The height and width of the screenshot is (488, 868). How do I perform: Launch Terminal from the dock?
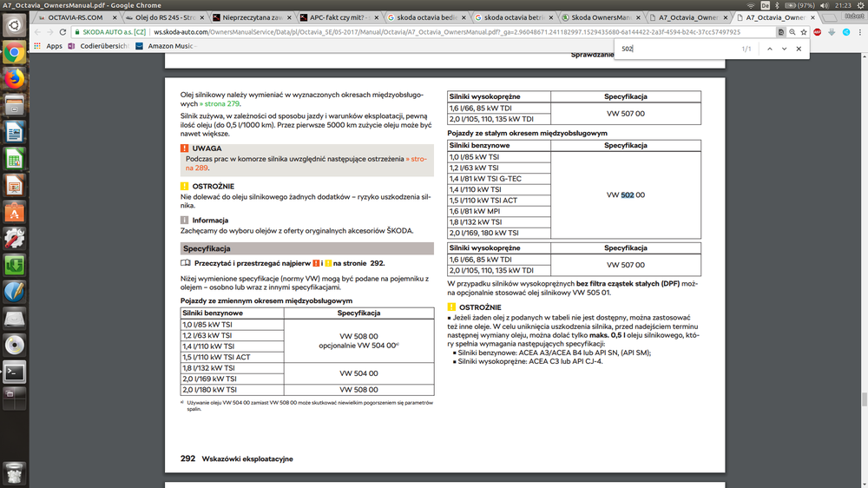13,373
